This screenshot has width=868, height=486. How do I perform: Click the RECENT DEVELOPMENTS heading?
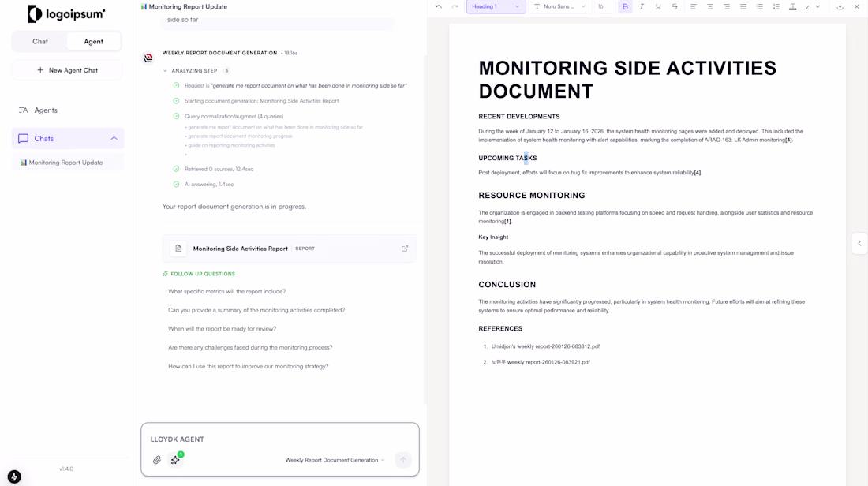(518, 116)
